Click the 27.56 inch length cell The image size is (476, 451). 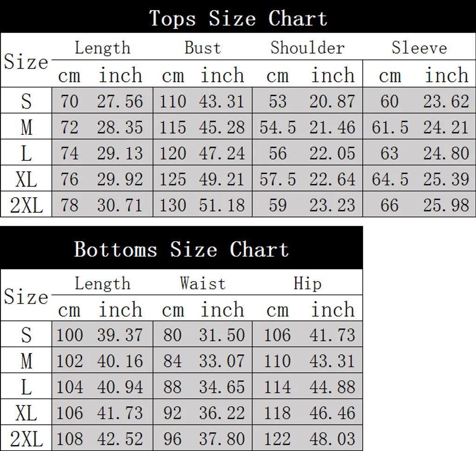(x=120, y=101)
